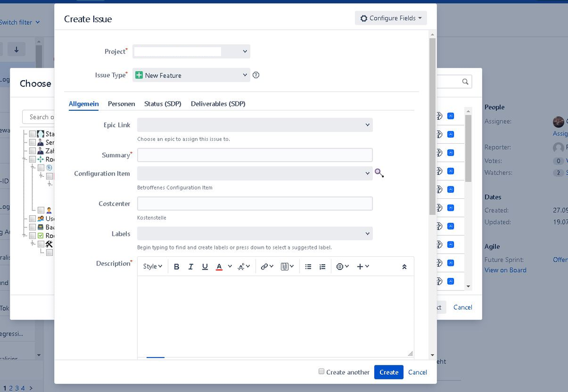Check the Bac row checkbox in tree
Screen dimensions: 568x392
[x=32, y=227]
